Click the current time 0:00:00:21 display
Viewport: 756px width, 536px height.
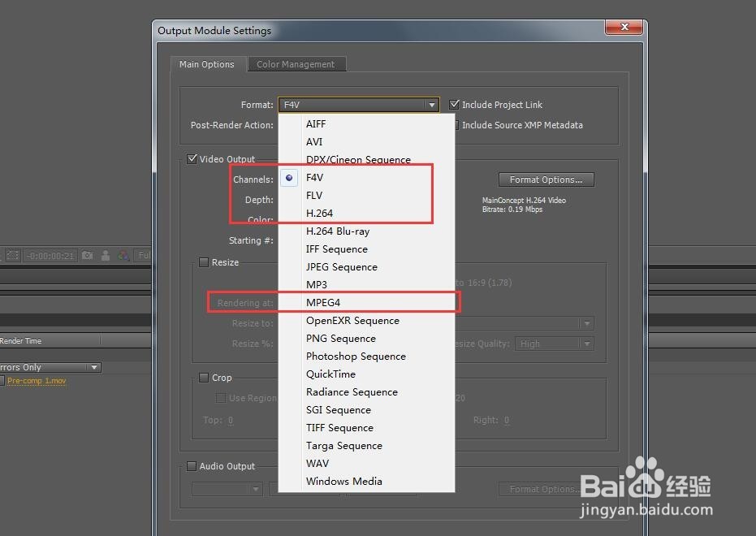coord(50,256)
